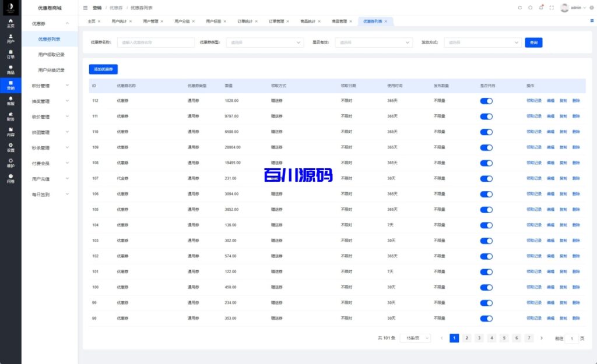Open the last icon in the dark sidebar
597x364 pixels.
coord(10,179)
